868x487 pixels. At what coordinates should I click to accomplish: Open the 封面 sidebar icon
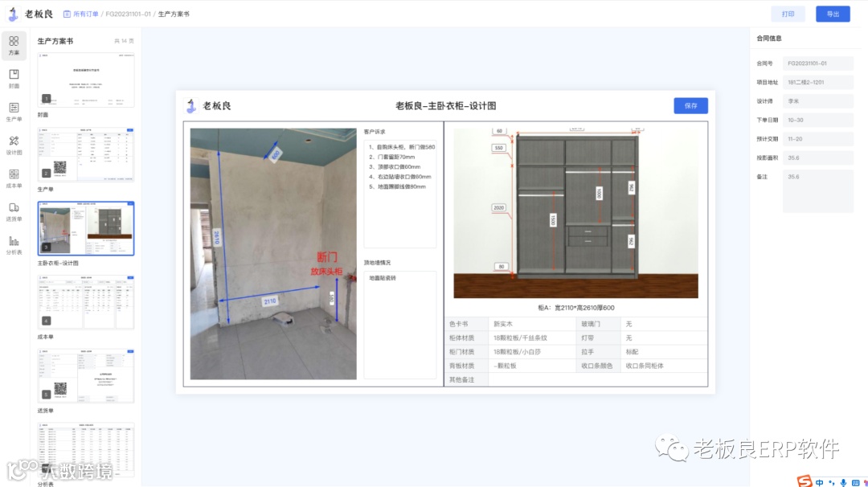coord(14,79)
